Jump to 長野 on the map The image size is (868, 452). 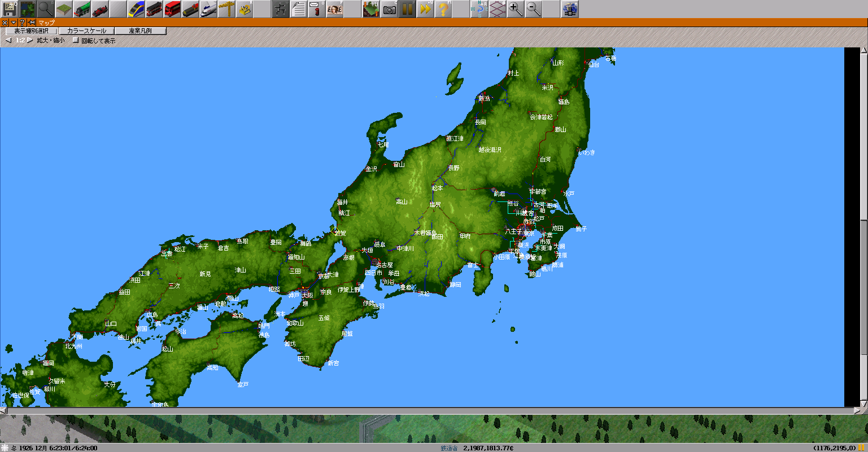tap(453, 168)
